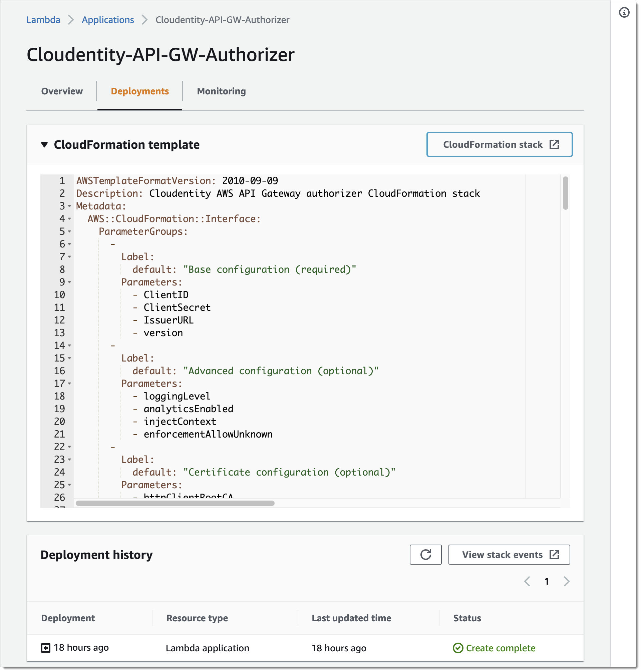Fold code at line 17 Parameters
The width and height of the screenshot is (641, 672).
[x=69, y=384]
